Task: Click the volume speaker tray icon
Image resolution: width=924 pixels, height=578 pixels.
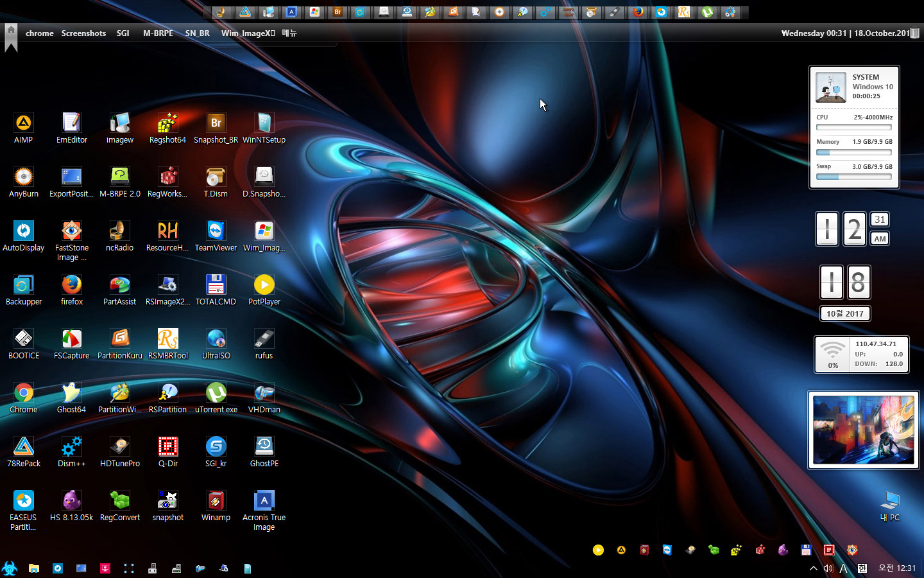Action: click(x=828, y=568)
